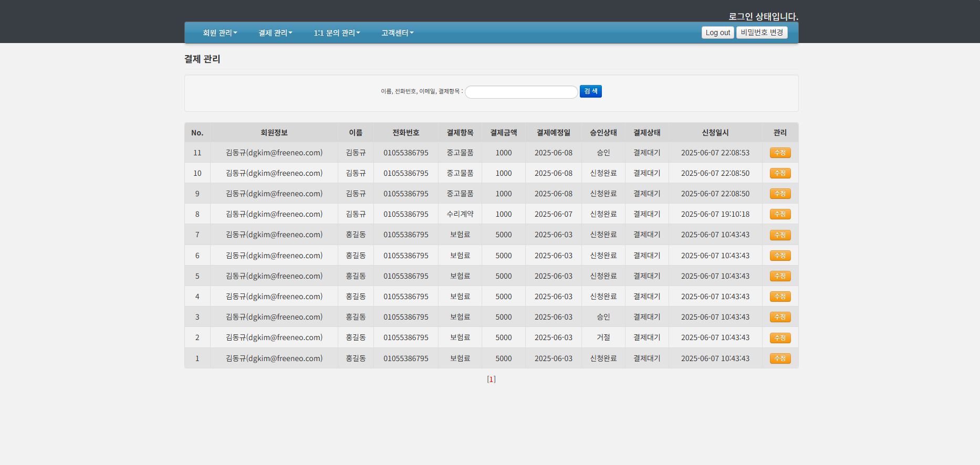980x465 pixels.
Task: Click 승인 approval status in row 3
Action: (603, 317)
